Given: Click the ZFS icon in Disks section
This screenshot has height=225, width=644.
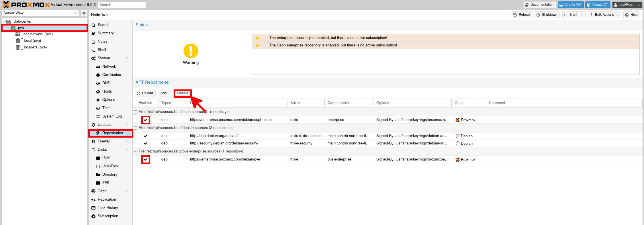Looking at the screenshot, I should [98, 183].
